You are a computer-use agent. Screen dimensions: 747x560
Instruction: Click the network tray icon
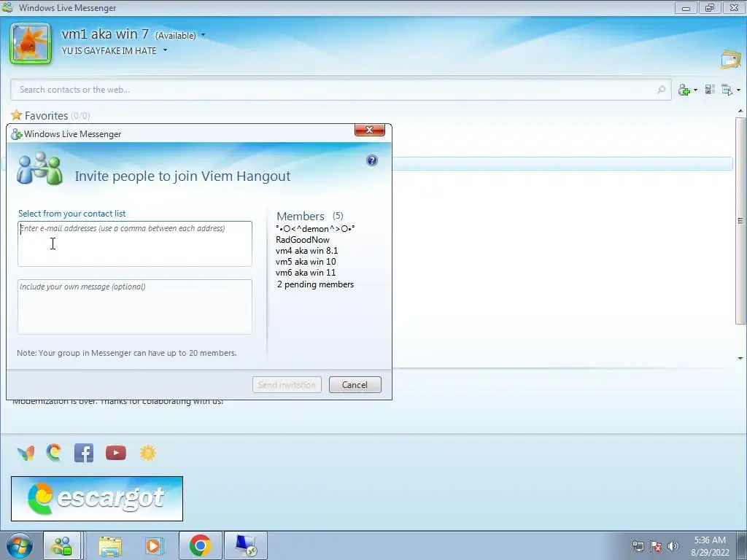638,547
